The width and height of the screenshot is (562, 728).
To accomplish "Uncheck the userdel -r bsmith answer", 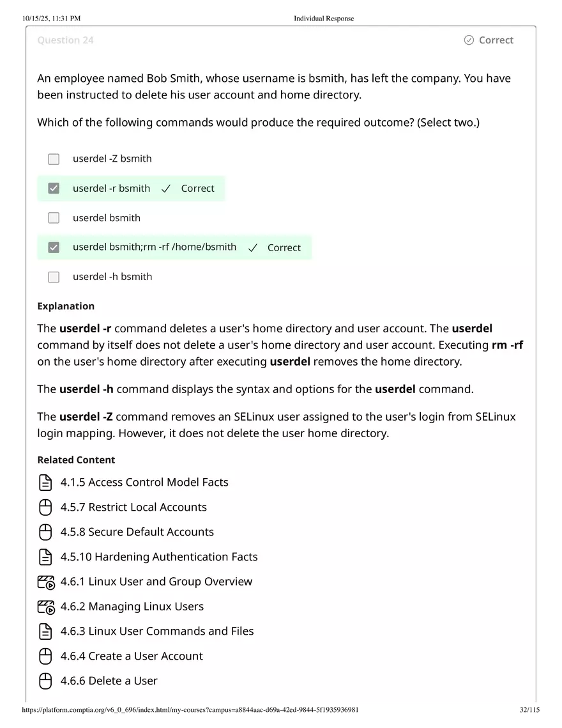I will click(54, 188).
